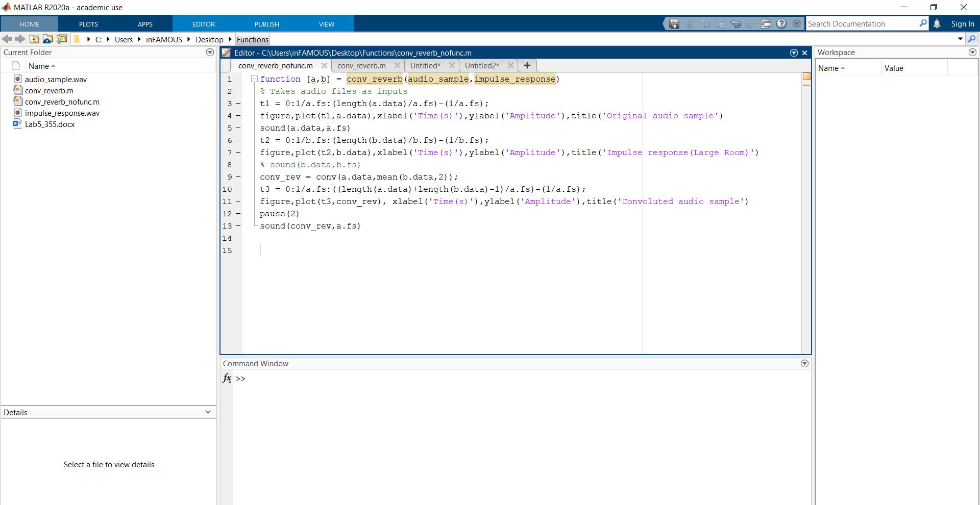Select the Untitled2 editor tab
This screenshot has height=505, width=980.
click(481, 65)
